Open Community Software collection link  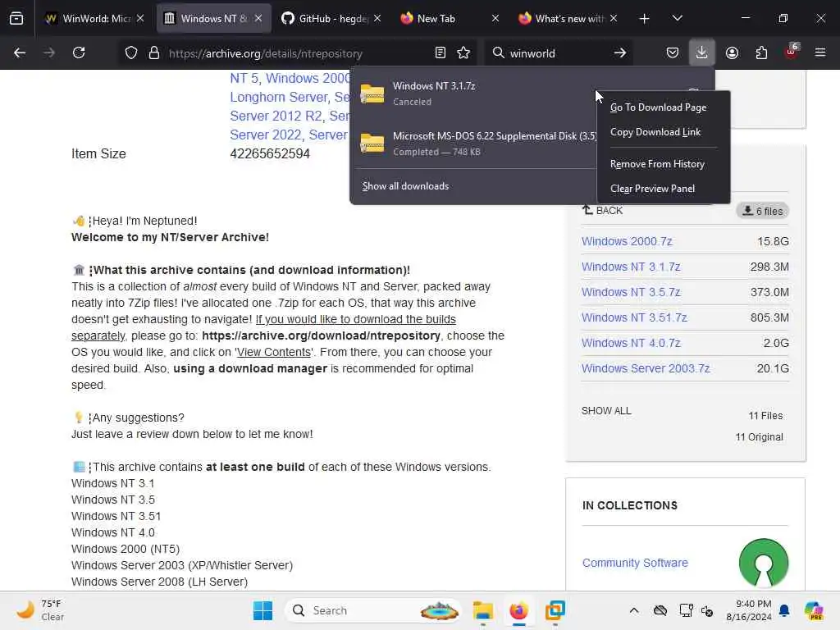point(635,563)
